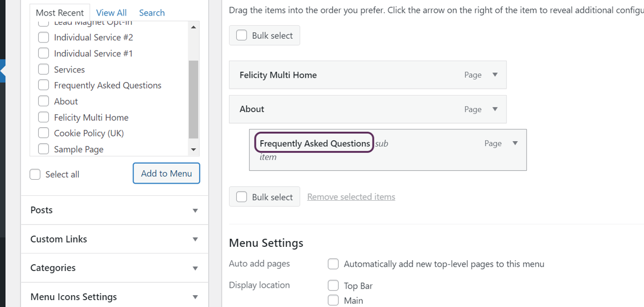Click the About menu item title
Screen dimensions: 644x307
click(x=252, y=109)
